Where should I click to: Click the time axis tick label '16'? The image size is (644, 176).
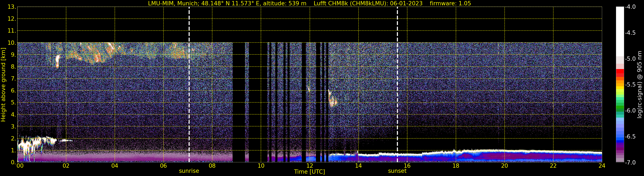[x=407, y=166]
